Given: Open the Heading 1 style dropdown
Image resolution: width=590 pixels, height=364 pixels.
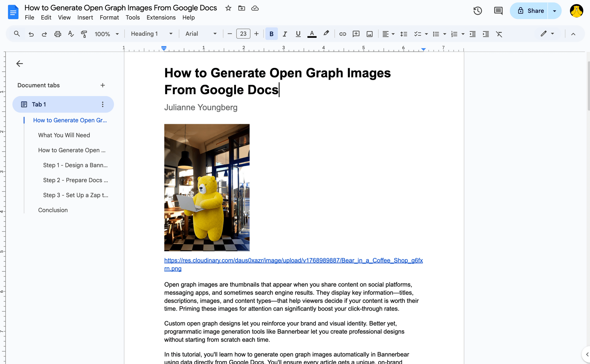Looking at the screenshot, I should (x=152, y=34).
